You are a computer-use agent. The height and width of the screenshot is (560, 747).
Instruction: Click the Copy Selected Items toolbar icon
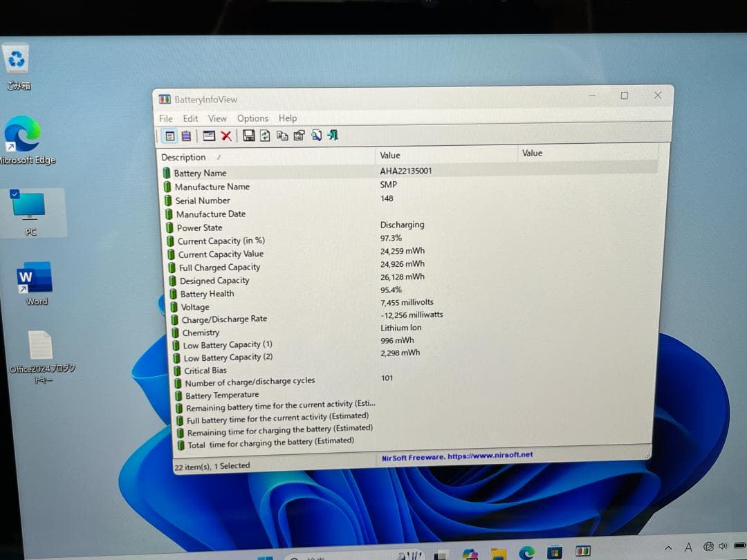pos(282,136)
